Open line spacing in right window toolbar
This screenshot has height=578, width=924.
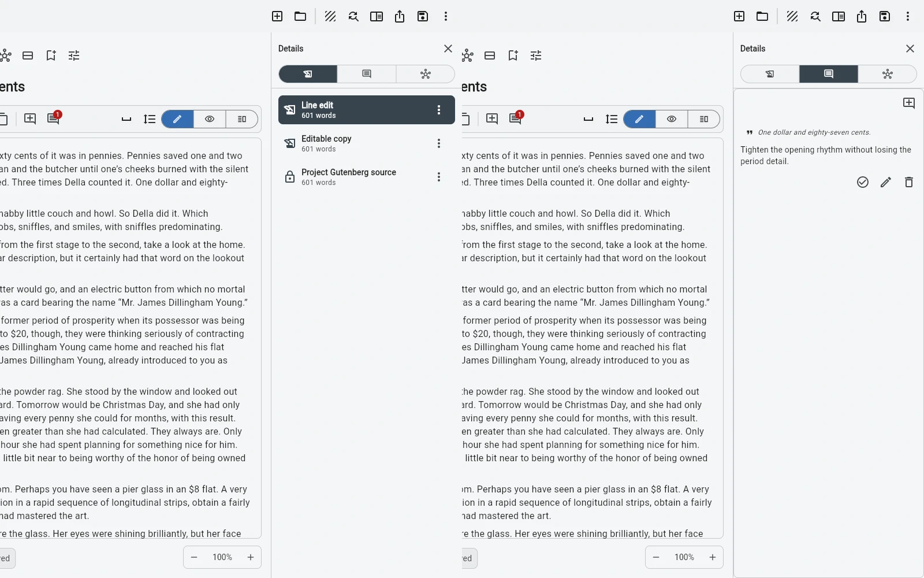click(x=612, y=119)
